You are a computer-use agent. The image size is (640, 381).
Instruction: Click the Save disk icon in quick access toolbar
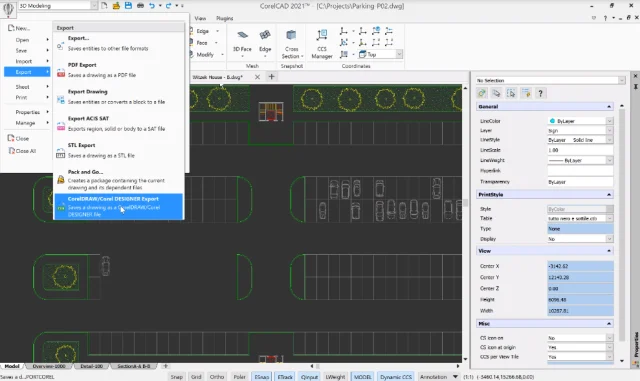point(128,6)
